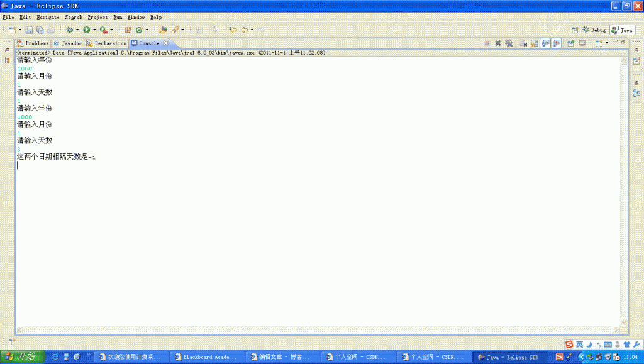Expand the Open Console dropdown arrow
644x364 pixels.
pos(607,43)
